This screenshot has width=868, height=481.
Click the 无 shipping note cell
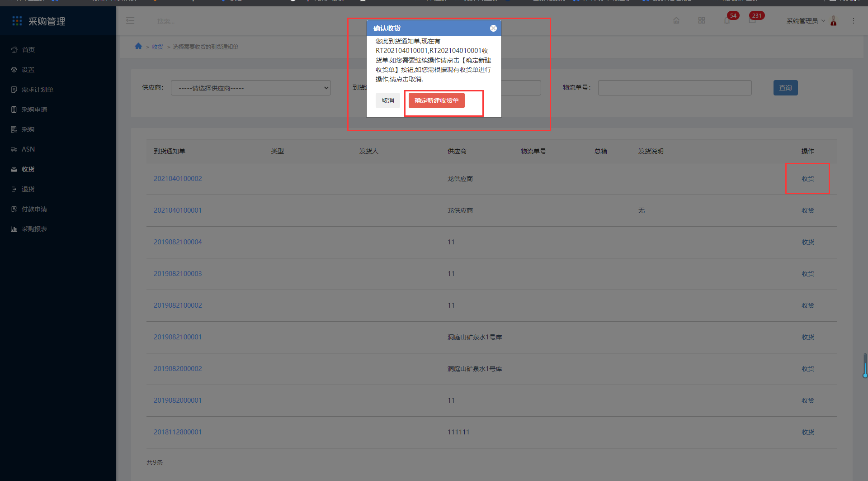642,210
